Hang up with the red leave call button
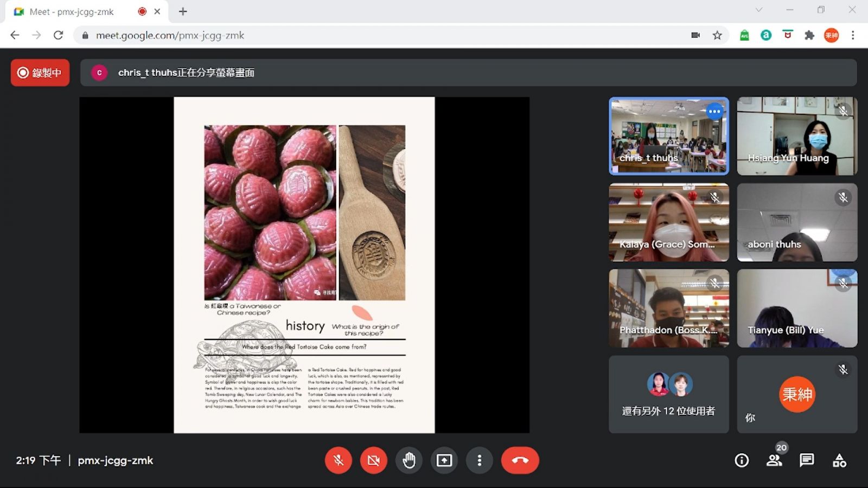This screenshot has height=488, width=868. point(520,460)
